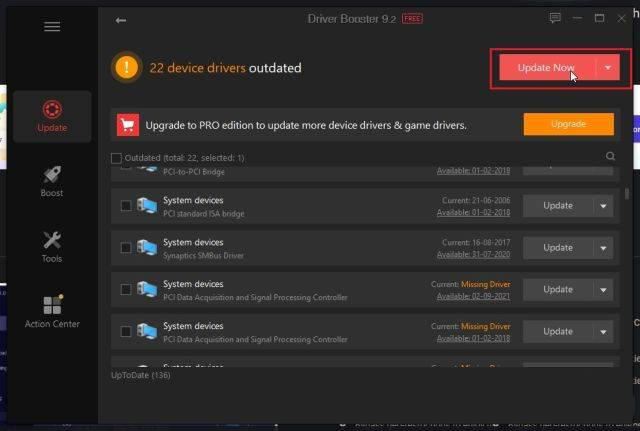Expand the Update Now dropdown arrow
Viewport: 640px width, 431px height.
(x=609, y=68)
